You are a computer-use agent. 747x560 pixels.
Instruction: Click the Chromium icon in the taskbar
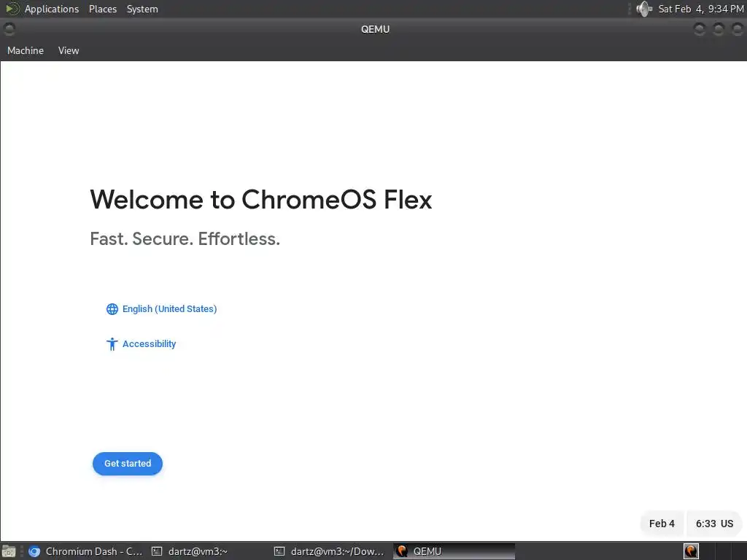coord(34,551)
